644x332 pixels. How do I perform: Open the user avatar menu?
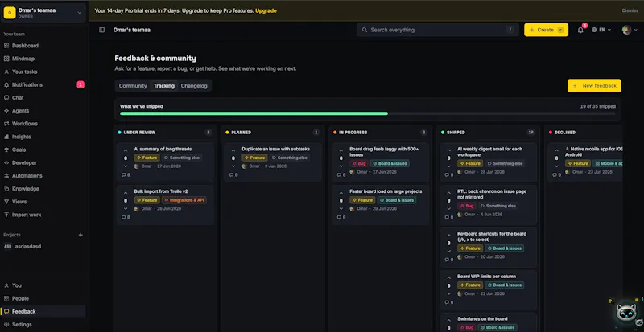coord(630,30)
